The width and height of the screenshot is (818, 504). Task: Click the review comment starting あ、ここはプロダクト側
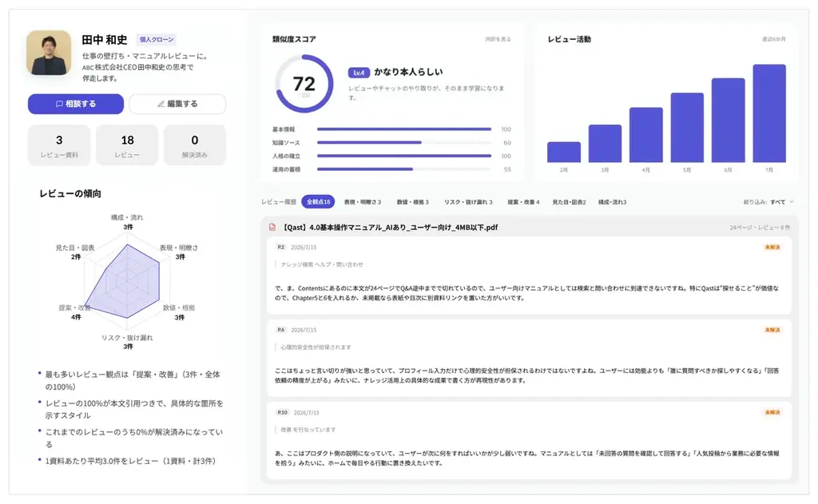tap(526, 458)
